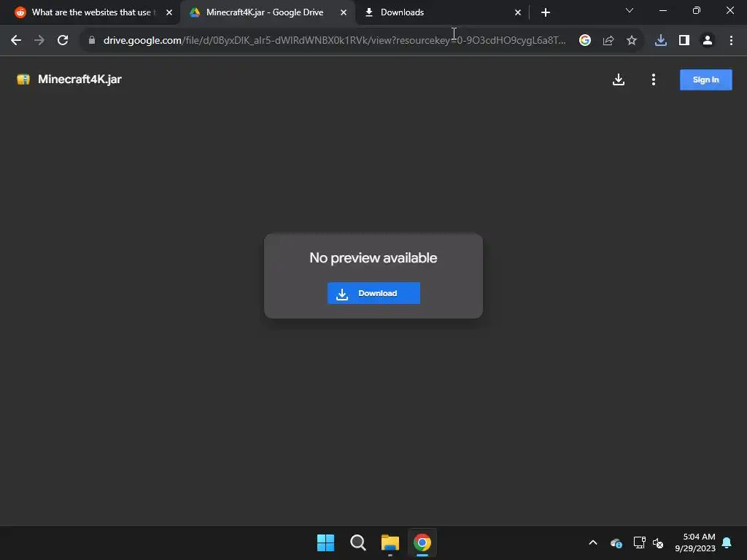The height and width of the screenshot is (560, 747).
Task: Click the Google icon in address bar
Action: 584,41
